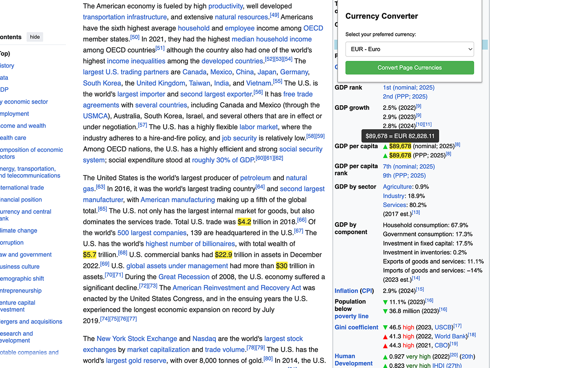Click the "Investment in fixed capital: 17.5%" text
The width and height of the screenshot is (588, 368).
click(428, 243)
